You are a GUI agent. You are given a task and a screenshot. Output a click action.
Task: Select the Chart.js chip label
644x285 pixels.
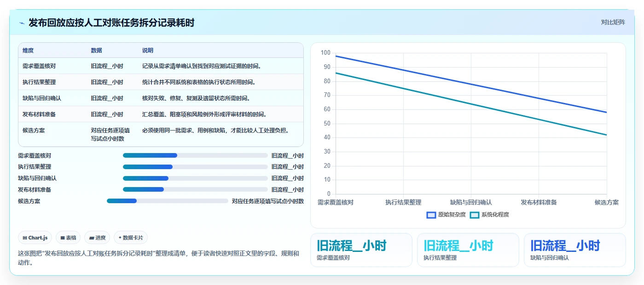[38, 238]
